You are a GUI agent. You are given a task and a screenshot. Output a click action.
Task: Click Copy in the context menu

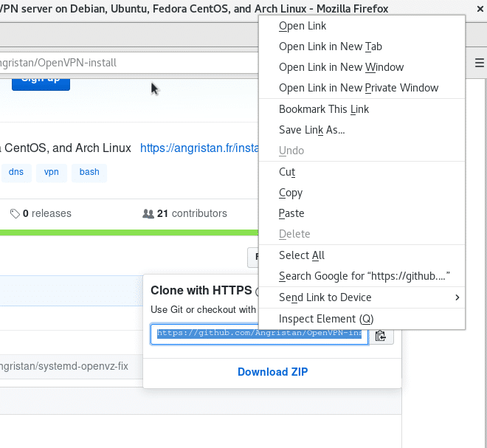[x=291, y=193]
